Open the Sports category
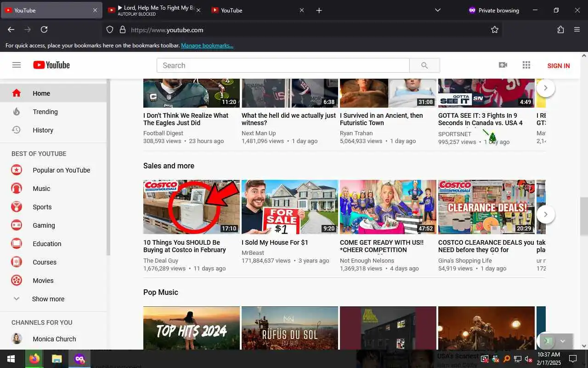 click(53, 207)
